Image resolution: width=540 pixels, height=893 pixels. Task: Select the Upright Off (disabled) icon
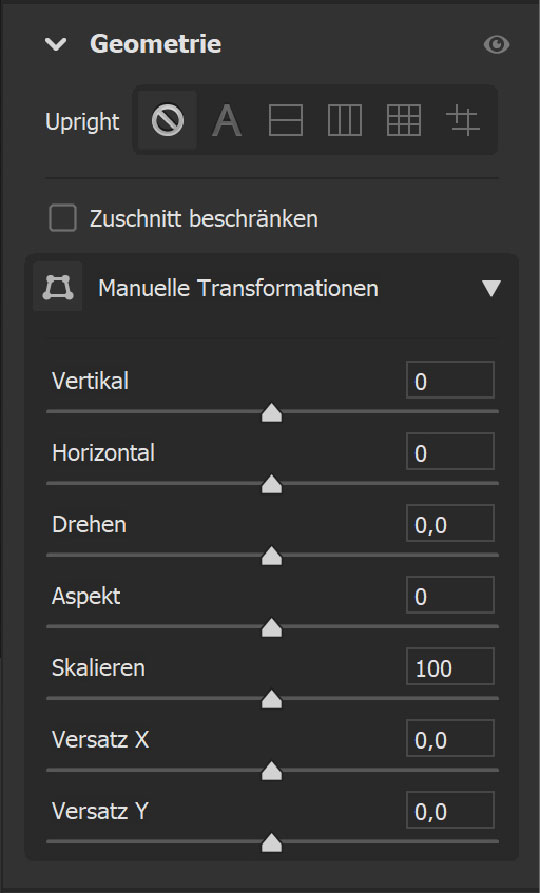[x=167, y=120]
